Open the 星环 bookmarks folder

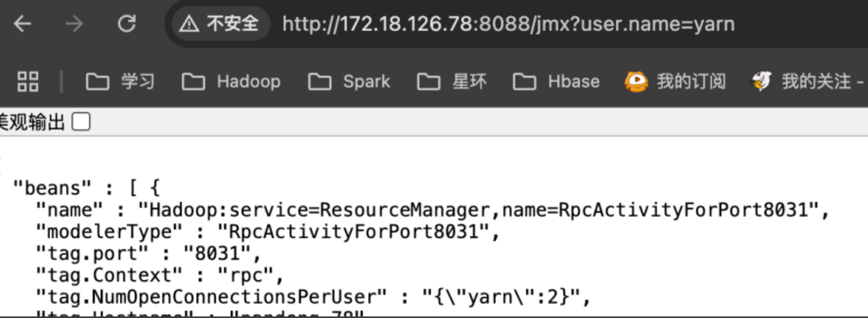point(452,81)
